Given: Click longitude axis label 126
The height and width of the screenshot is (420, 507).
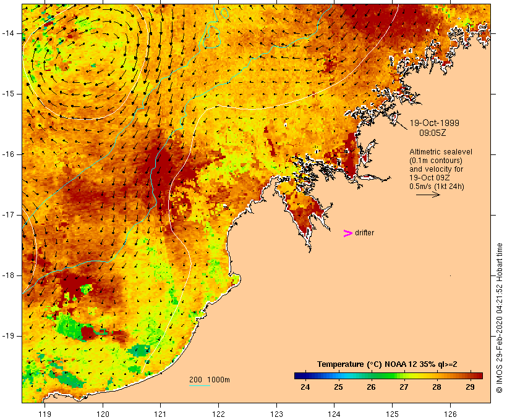Looking at the screenshot, I should (x=450, y=414).
